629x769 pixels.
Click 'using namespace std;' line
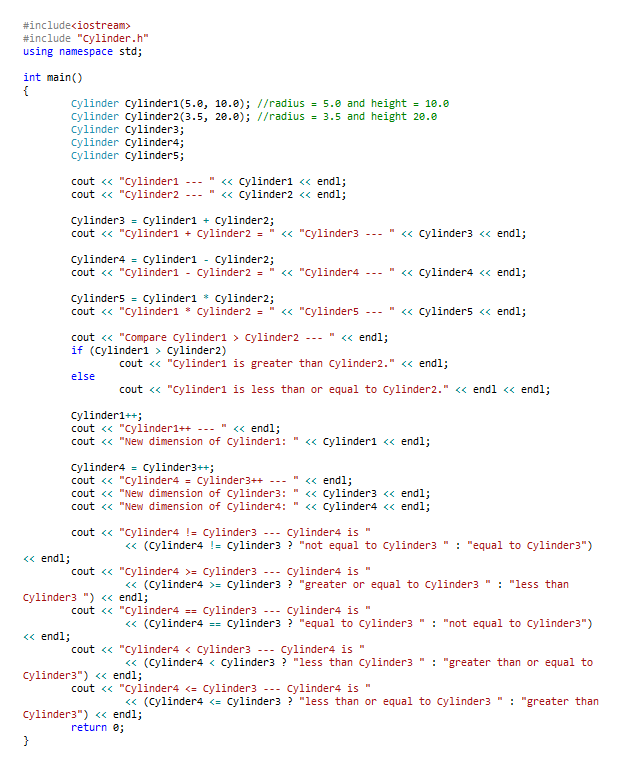(x=82, y=51)
